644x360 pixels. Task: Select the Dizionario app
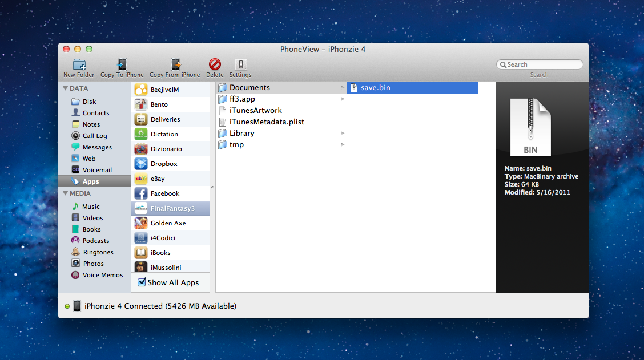click(x=171, y=148)
